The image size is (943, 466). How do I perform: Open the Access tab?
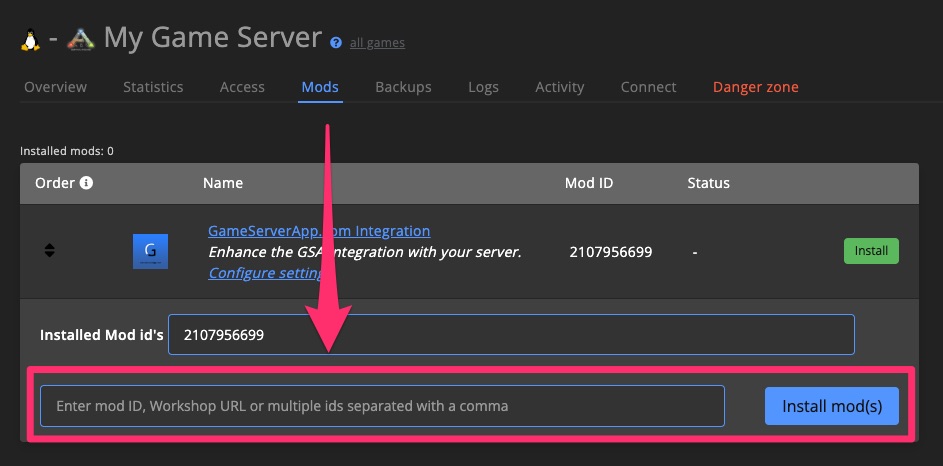(242, 87)
